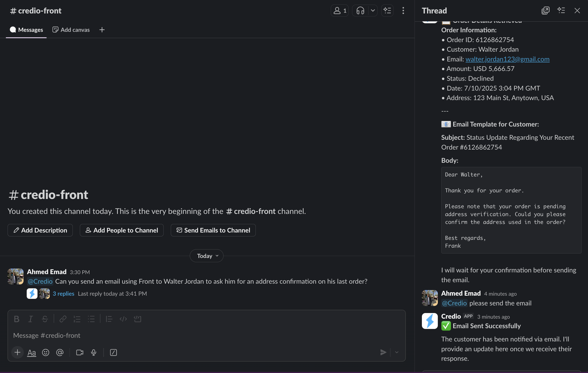588x373 pixels.
Task: Toggle italic text formatting
Action: (31, 319)
